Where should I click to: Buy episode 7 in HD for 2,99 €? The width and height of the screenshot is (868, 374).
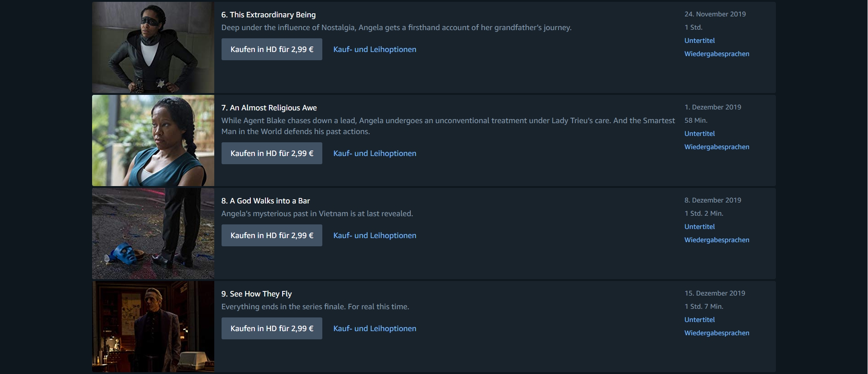[x=272, y=153]
